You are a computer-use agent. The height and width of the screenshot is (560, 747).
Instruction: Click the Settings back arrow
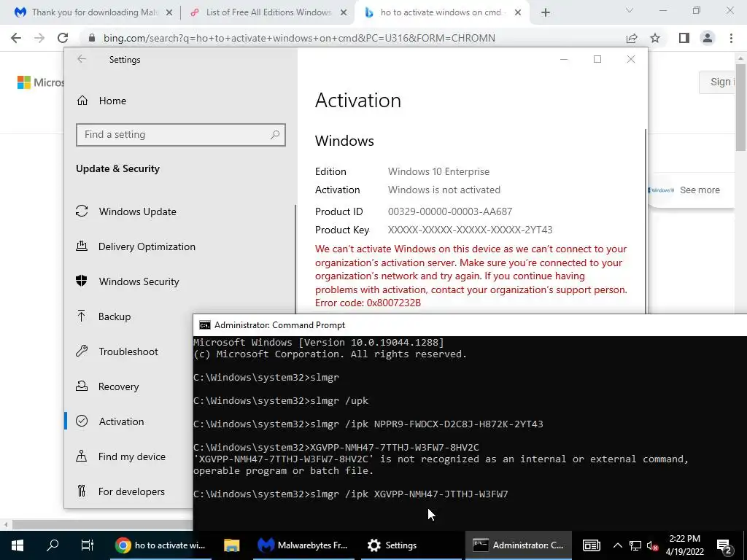(82, 59)
